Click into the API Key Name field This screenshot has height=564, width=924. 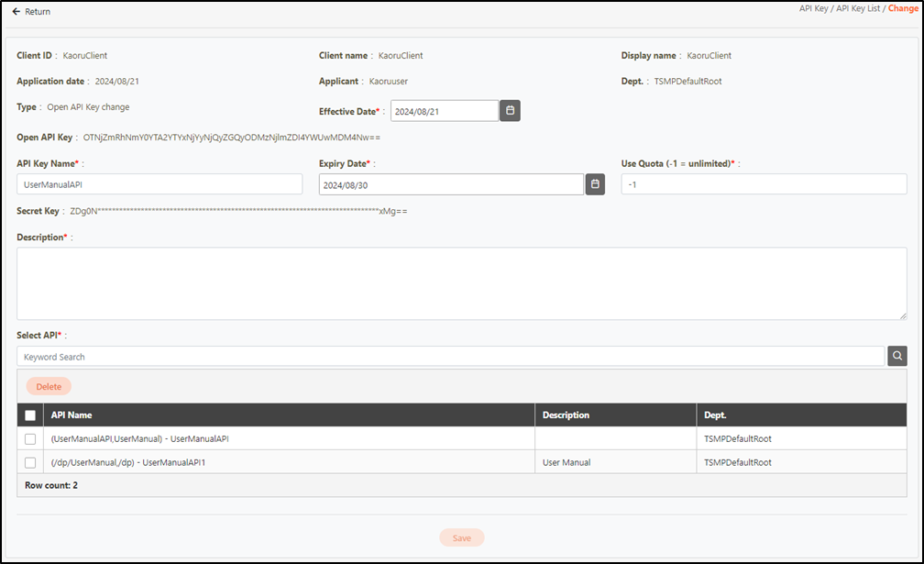(159, 184)
